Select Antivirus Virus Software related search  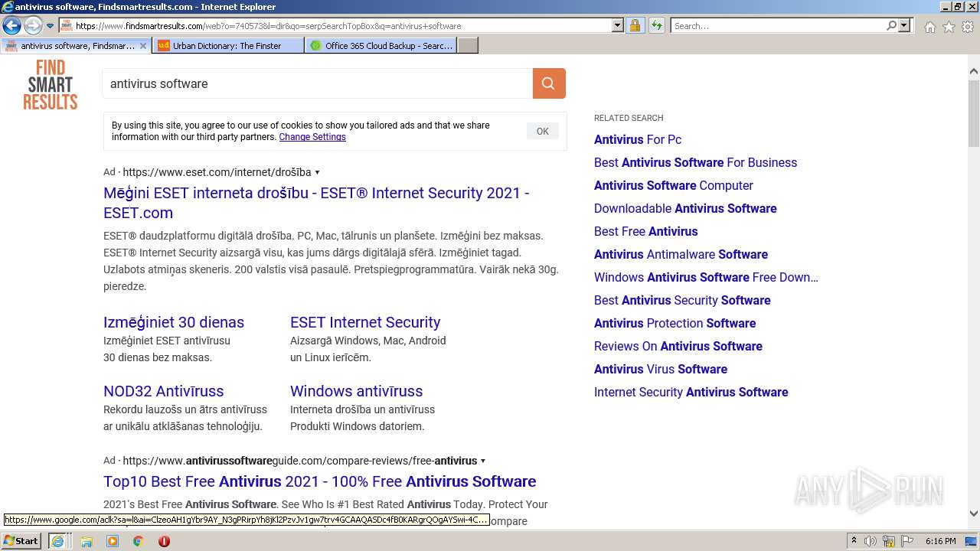click(x=661, y=369)
